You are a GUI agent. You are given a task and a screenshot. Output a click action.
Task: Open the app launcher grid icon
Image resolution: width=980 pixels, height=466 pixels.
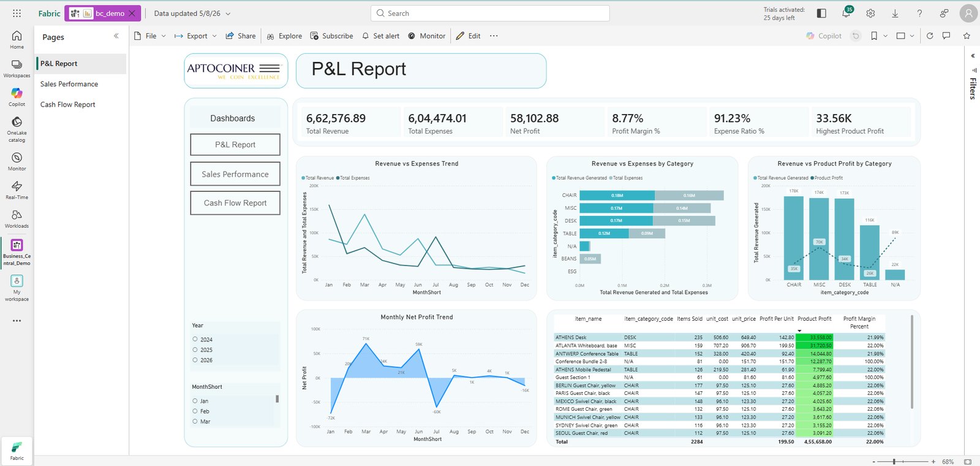(x=17, y=13)
